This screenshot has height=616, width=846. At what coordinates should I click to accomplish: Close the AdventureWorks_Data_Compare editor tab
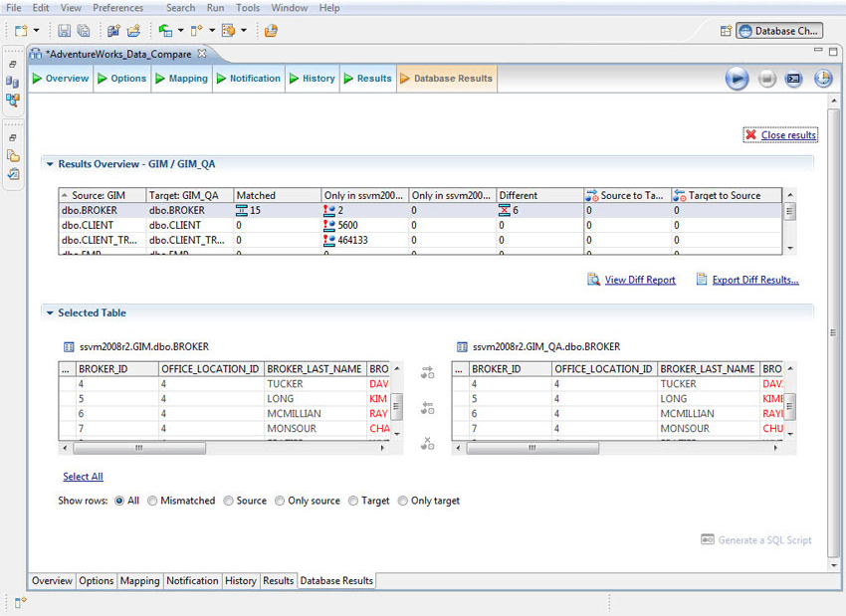[x=202, y=54]
